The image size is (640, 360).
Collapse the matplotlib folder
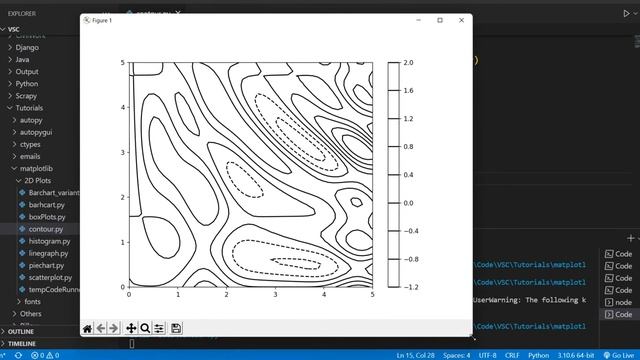[14, 169]
